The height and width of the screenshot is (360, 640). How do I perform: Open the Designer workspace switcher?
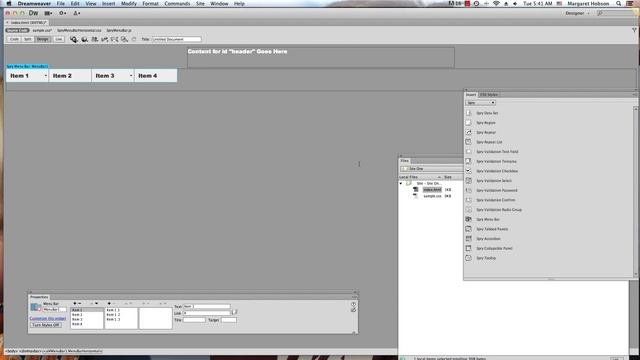coord(577,13)
